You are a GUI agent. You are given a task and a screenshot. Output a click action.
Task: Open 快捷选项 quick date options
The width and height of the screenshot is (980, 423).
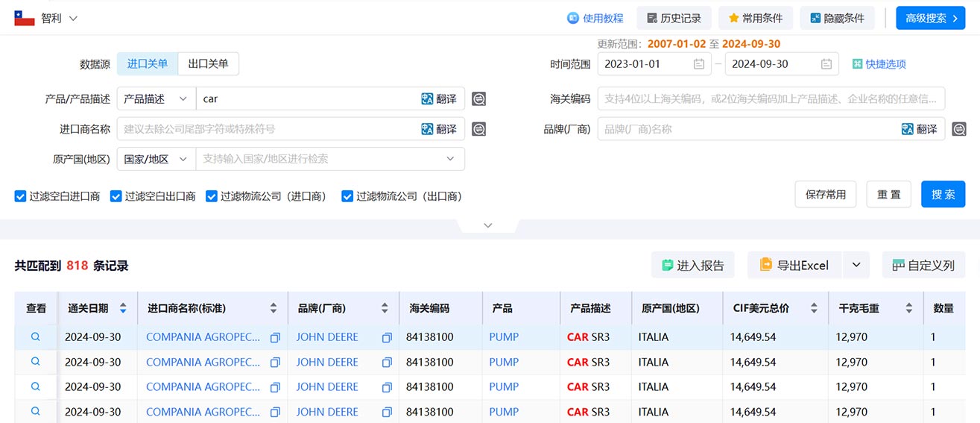tap(879, 64)
